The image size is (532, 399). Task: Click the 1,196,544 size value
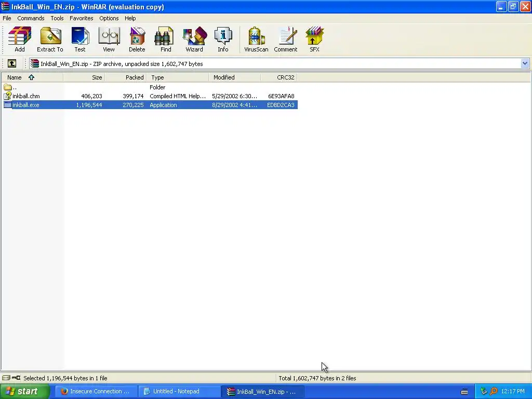(89, 105)
